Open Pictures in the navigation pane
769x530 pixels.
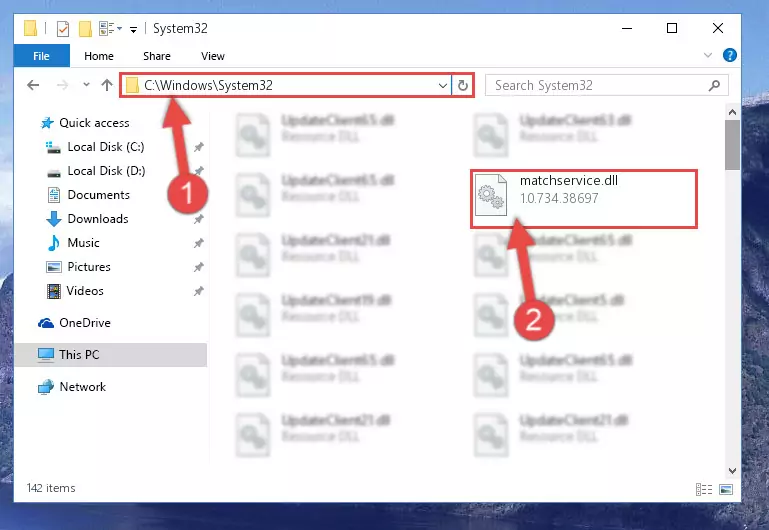89,267
